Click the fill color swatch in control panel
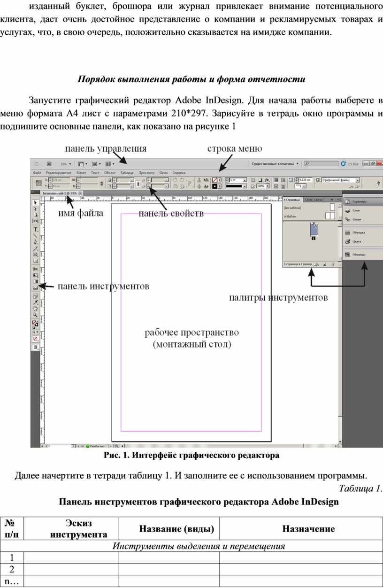Viewport: 383px width, 588px height. pos(214,180)
